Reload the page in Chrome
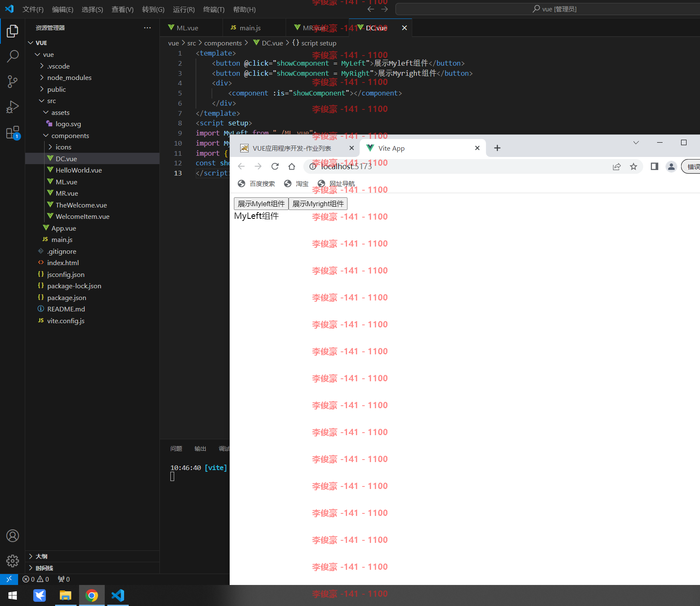The image size is (700, 606). point(275,167)
